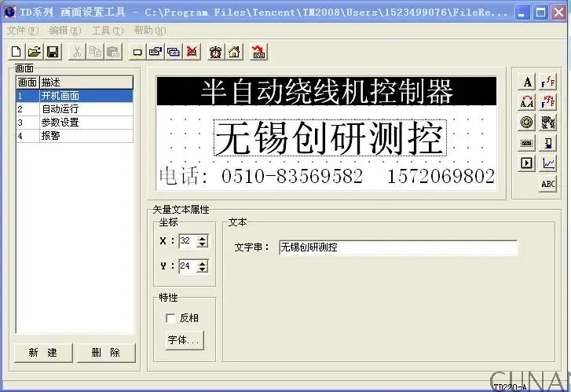Click the 新建 button
Image resolution: width=571 pixels, height=392 pixels.
click(x=43, y=352)
